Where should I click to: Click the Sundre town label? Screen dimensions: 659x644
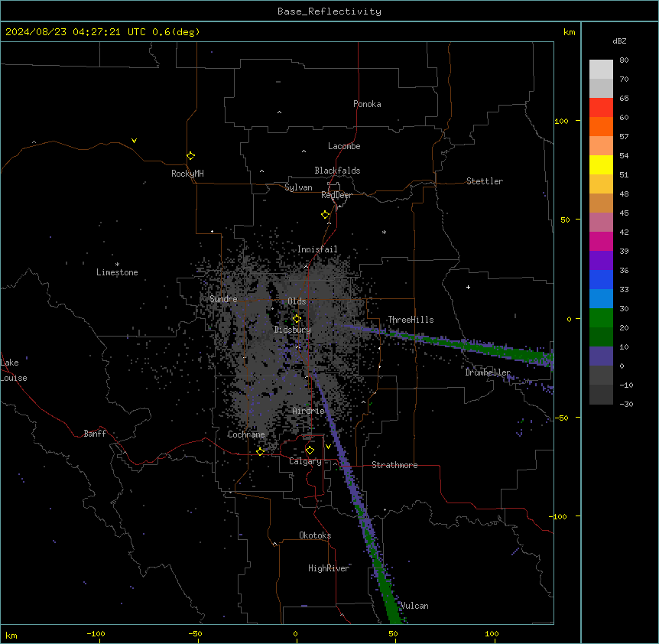point(223,299)
